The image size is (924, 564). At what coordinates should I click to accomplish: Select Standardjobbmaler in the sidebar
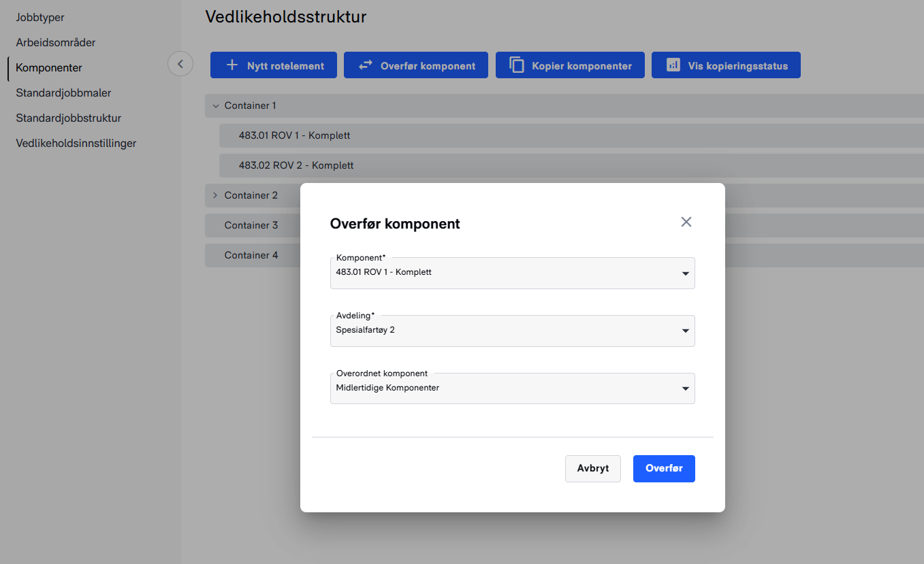(63, 93)
